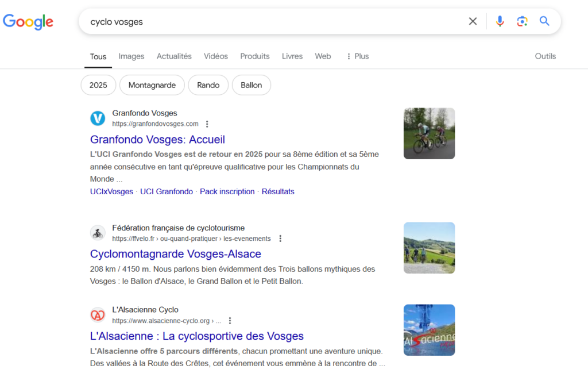The image size is (588, 373).
Task: Switch to the Web tab
Action: (323, 56)
